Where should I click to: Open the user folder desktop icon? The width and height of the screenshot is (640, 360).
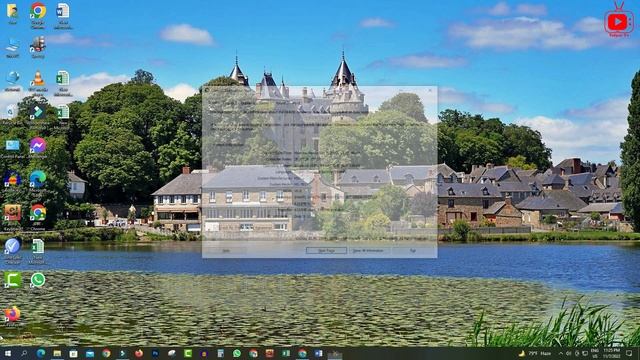point(12,14)
